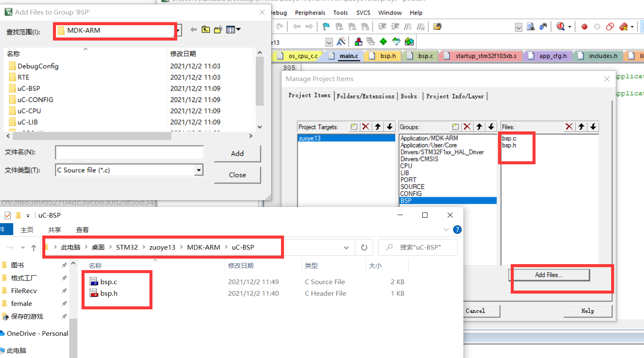
Task: Open the target selection dropdown in Keil toolbar
Action: (329, 42)
